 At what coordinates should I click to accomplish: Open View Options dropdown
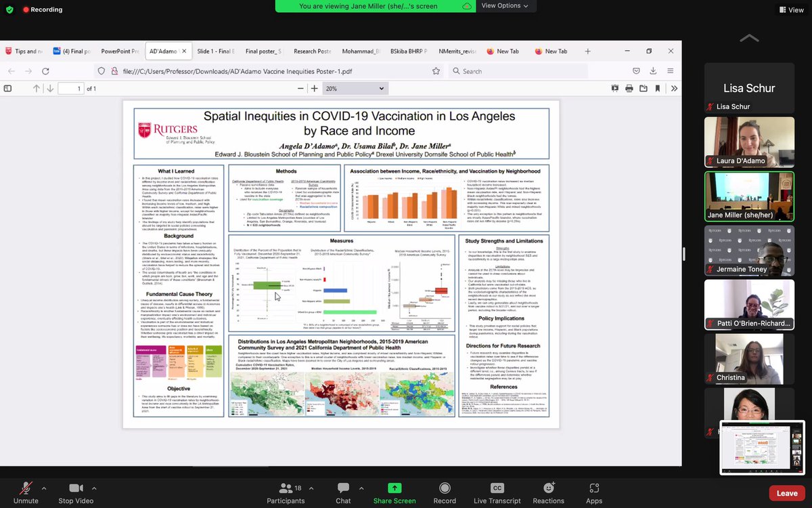click(505, 5)
